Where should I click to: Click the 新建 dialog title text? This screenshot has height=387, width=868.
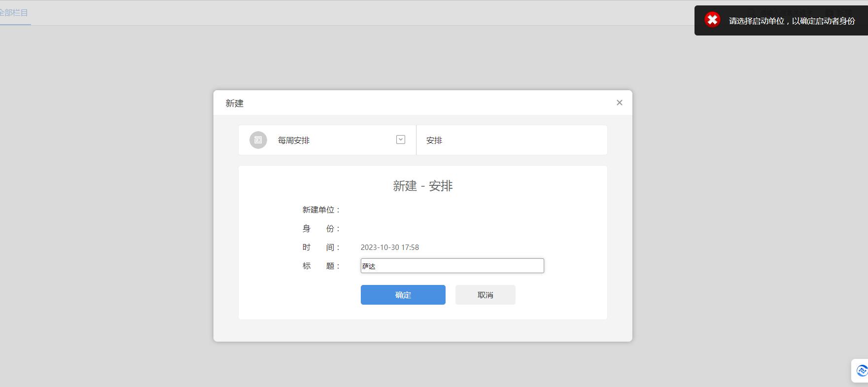tap(235, 104)
